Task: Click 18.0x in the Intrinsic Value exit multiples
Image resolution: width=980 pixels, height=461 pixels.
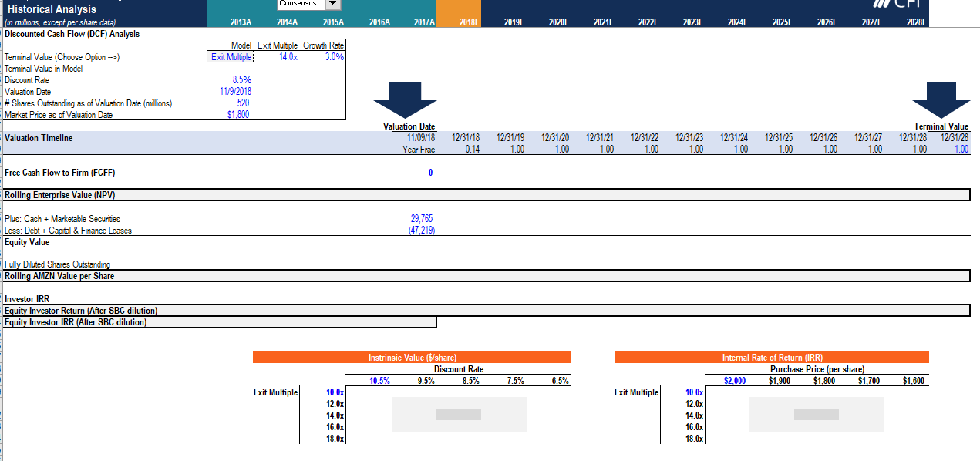Action: [333, 438]
